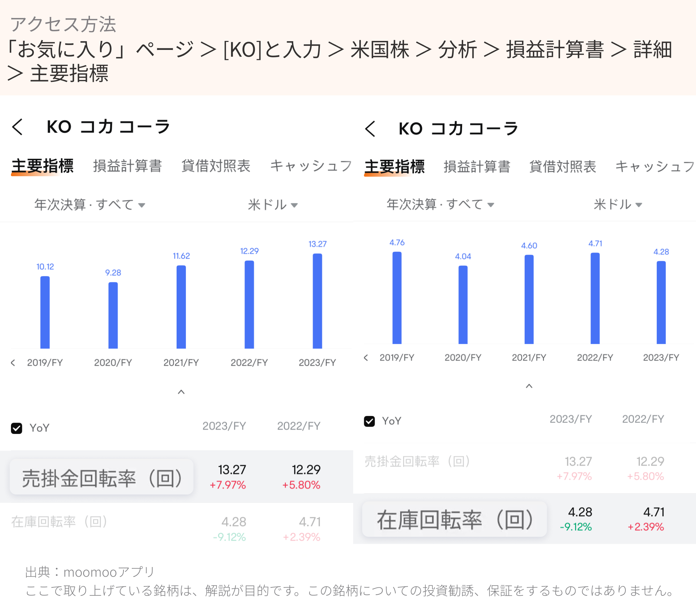Screen dimensions: 696x616
Task: Click 2023/FY column header in left table
Action: (224, 426)
